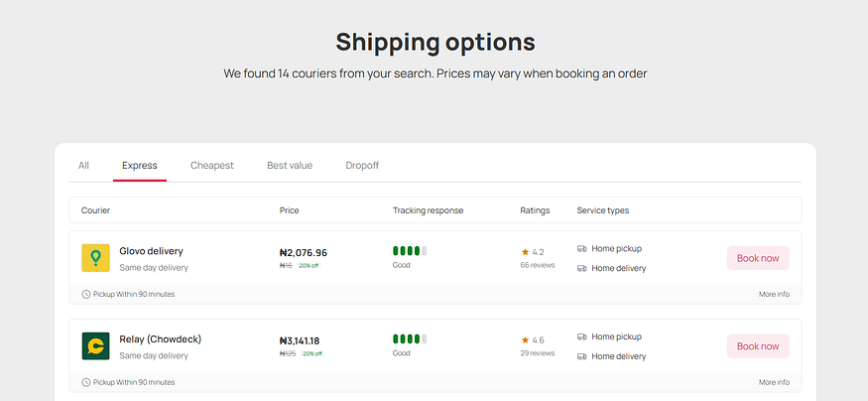Click the clock icon under Relay (Chowdeck)
The image size is (868, 401).
click(85, 382)
